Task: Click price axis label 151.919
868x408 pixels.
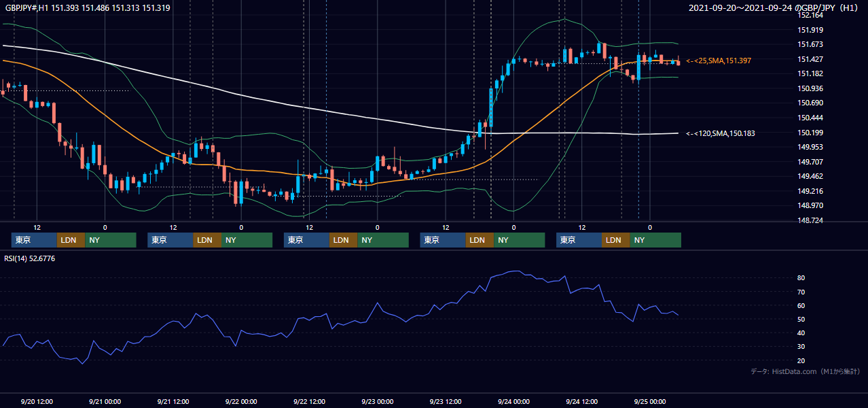Action: tap(810, 30)
